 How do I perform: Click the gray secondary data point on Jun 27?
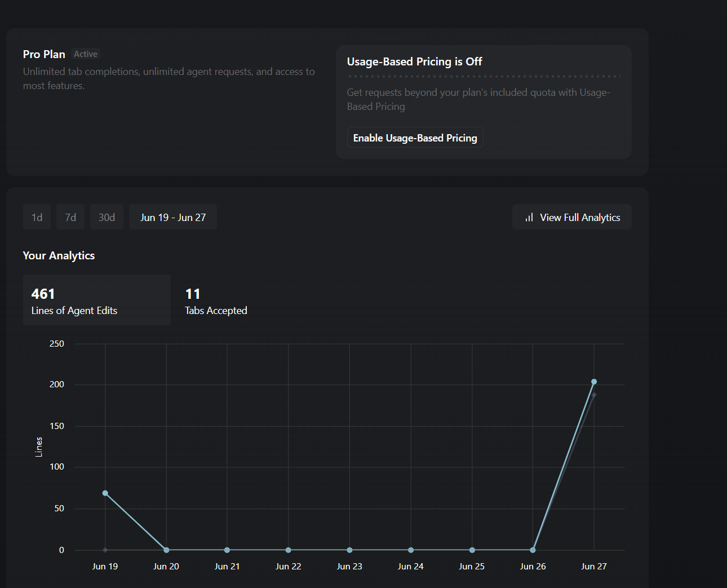coord(594,395)
